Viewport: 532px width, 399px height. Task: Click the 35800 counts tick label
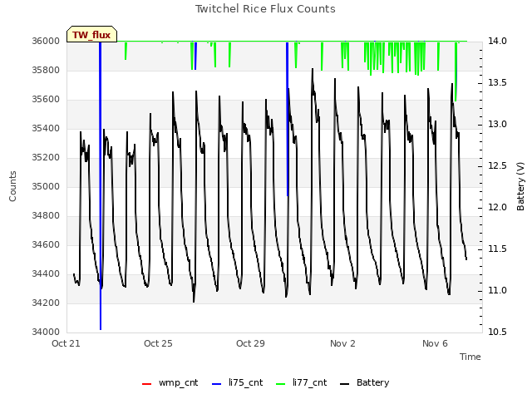click(x=46, y=70)
